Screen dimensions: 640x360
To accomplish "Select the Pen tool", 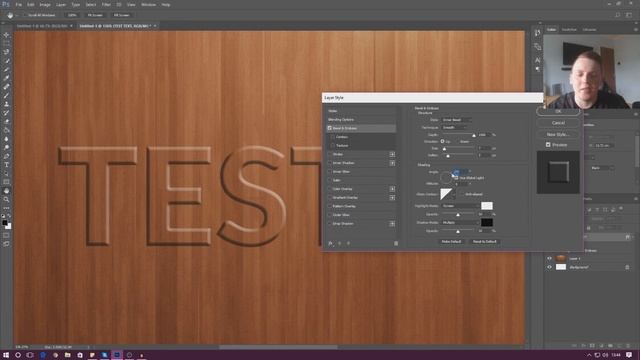I will coord(7,156).
